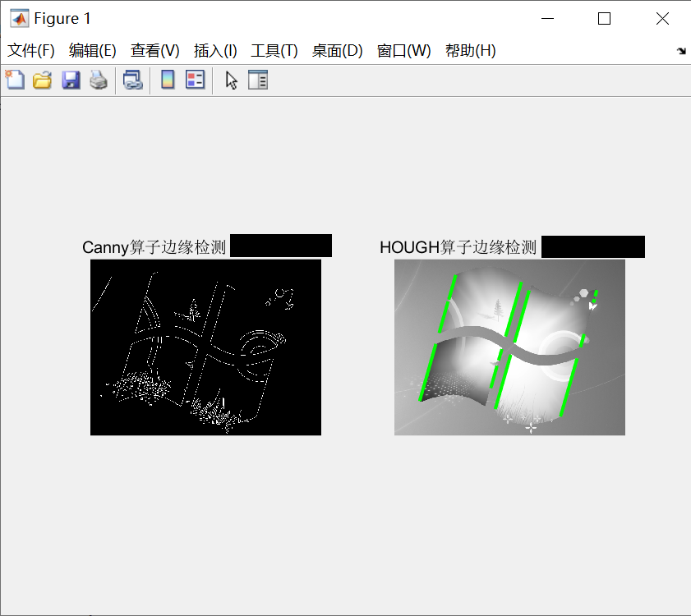Image resolution: width=691 pixels, height=616 pixels.
Task: Click the New Figure toolbar icon
Action: tap(15, 80)
